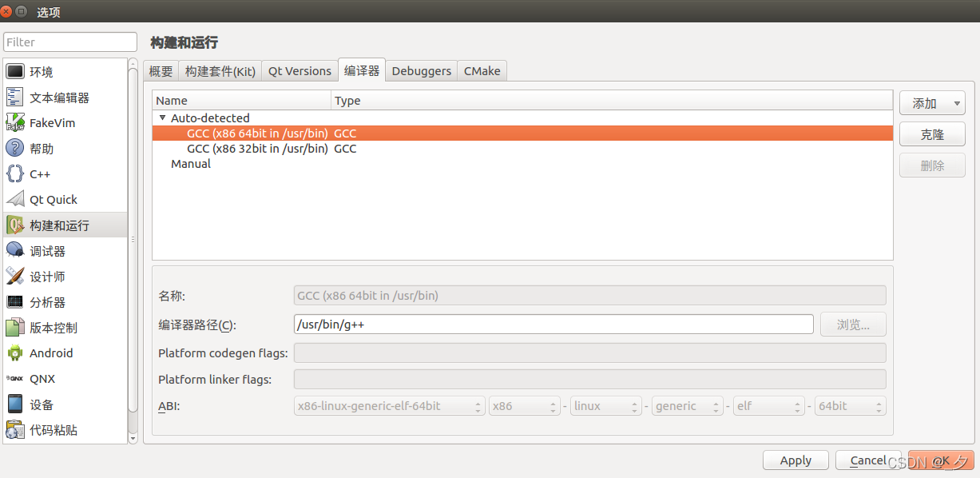
Task: Select the 构建和运行 category icon
Action: (15, 225)
